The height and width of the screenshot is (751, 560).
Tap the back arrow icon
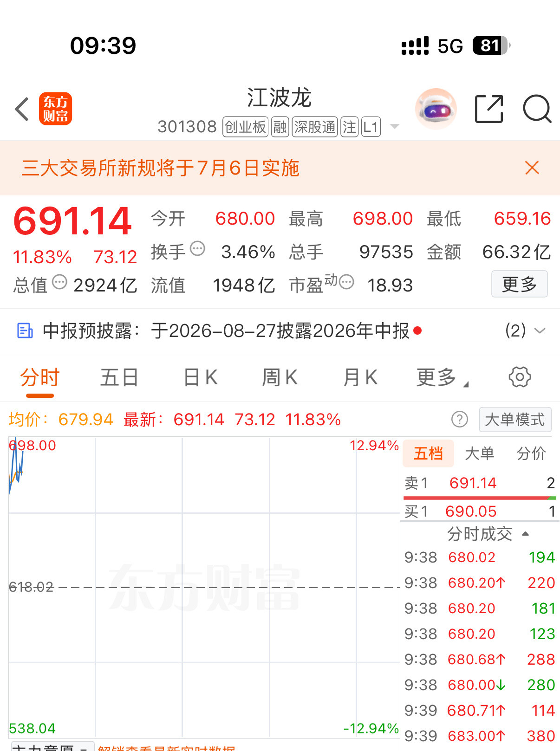[x=22, y=109]
